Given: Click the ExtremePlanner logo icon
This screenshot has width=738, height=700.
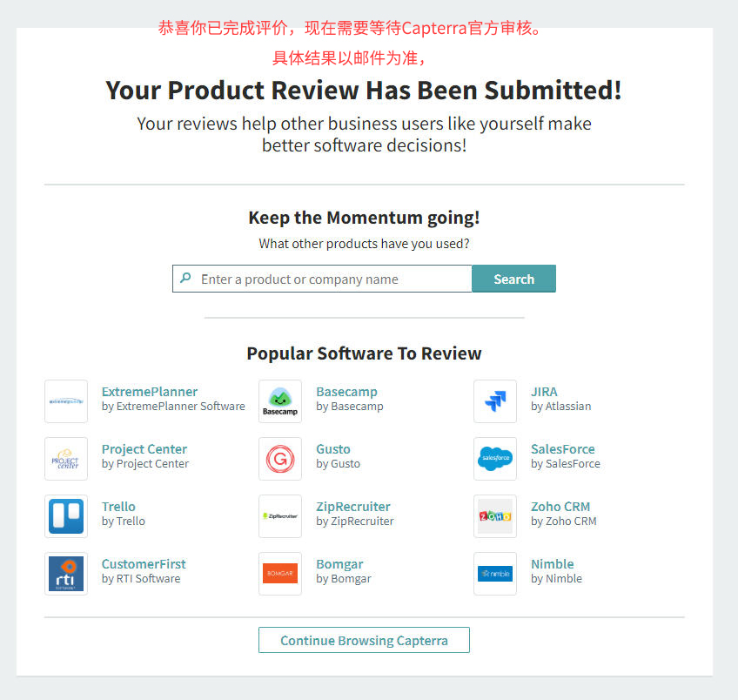Looking at the screenshot, I should (x=66, y=401).
